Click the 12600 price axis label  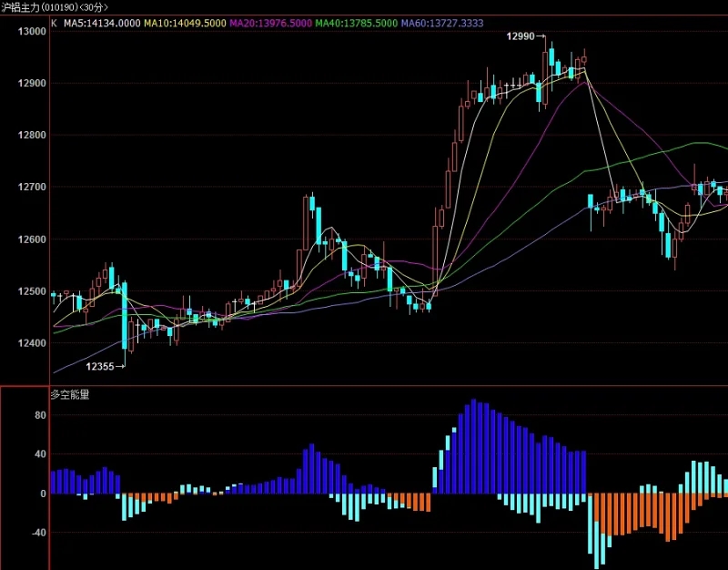(x=32, y=239)
